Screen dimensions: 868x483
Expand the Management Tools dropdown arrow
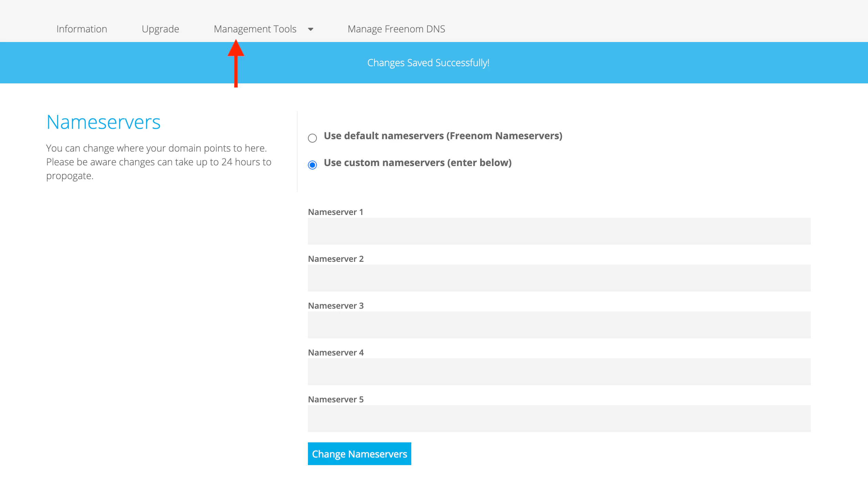click(311, 29)
